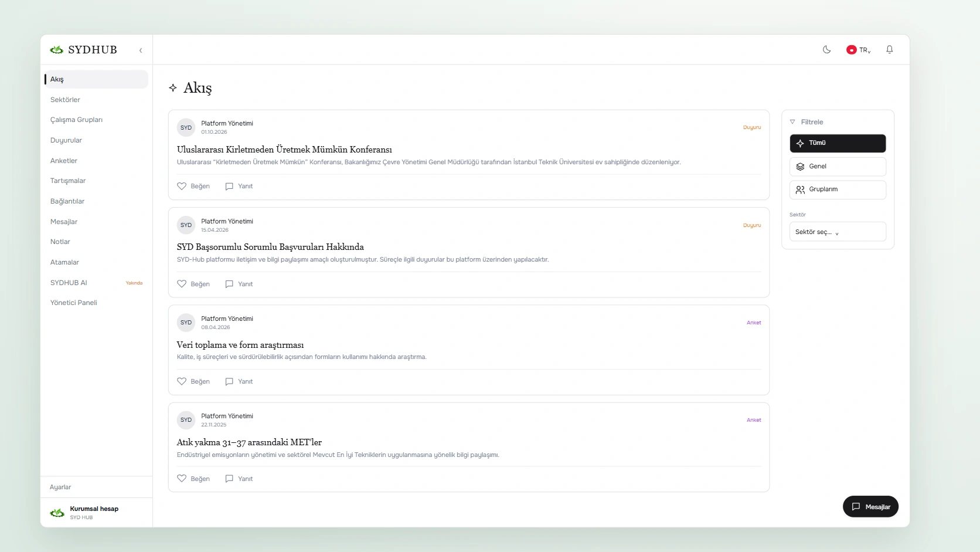The width and height of the screenshot is (980, 552).
Task: Reply to the Veri toplama ve form araştırması post
Action: pos(239,381)
